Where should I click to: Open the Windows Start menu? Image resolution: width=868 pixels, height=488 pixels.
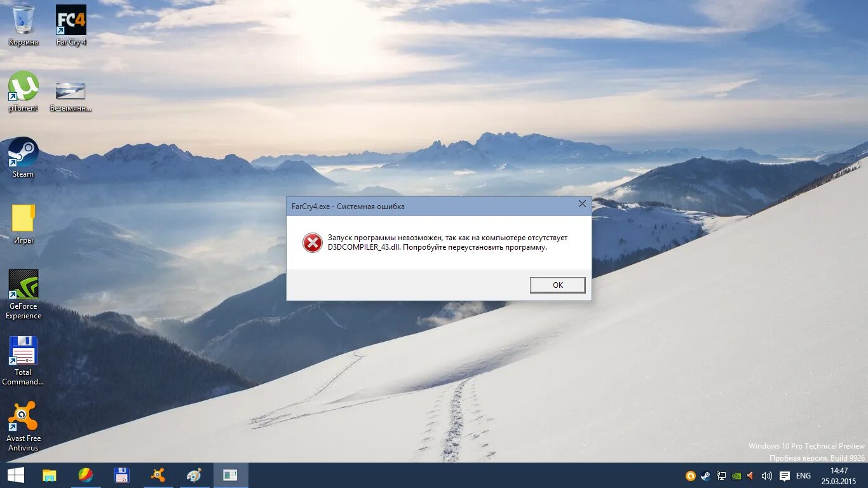coord(15,475)
